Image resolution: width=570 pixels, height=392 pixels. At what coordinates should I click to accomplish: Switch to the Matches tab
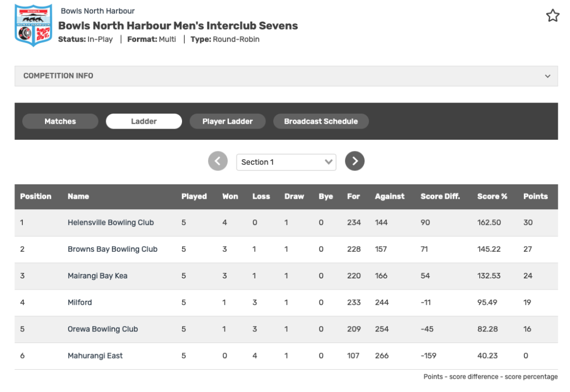(60, 121)
